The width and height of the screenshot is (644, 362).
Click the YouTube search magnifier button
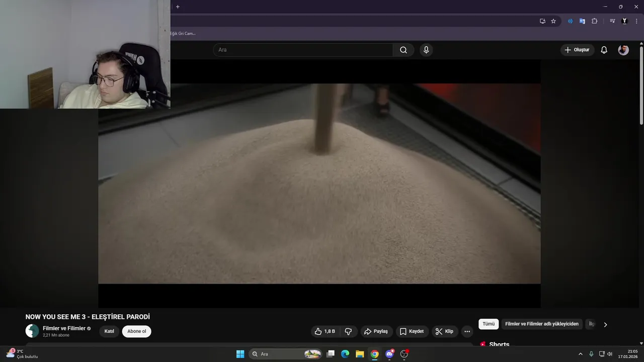pyautogui.click(x=404, y=50)
